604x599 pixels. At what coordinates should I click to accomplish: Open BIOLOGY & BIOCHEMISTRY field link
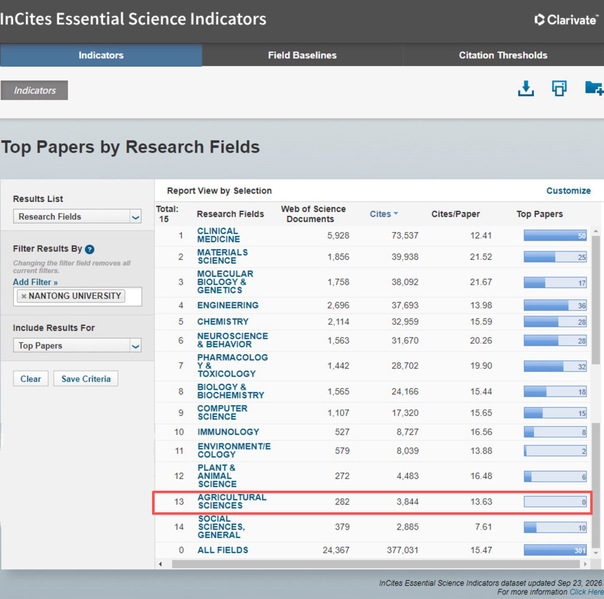click(230, 391)
